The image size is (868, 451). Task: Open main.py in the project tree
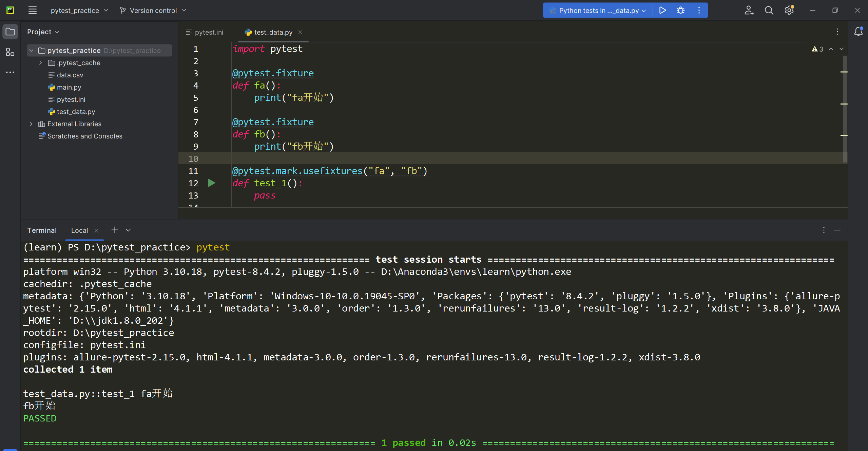coord(69,87)
